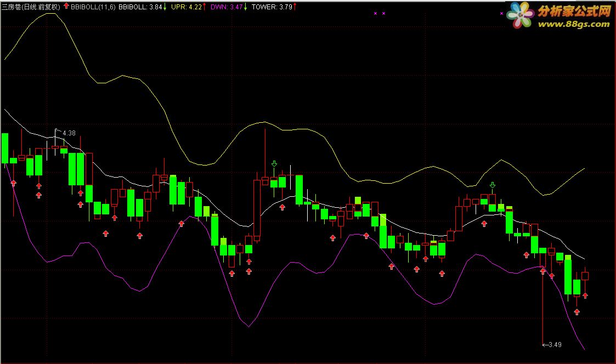The height and width of the screenshot is (364, 616).
Task: Click the green arrow after the BBIBOLL 3.84 value
Action: [x=165, y=7]
